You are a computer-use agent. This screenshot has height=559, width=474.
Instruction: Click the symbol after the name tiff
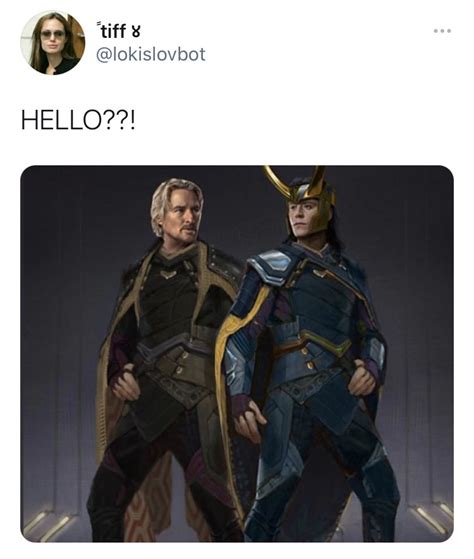pyautogui.click(x=136, y=33)
